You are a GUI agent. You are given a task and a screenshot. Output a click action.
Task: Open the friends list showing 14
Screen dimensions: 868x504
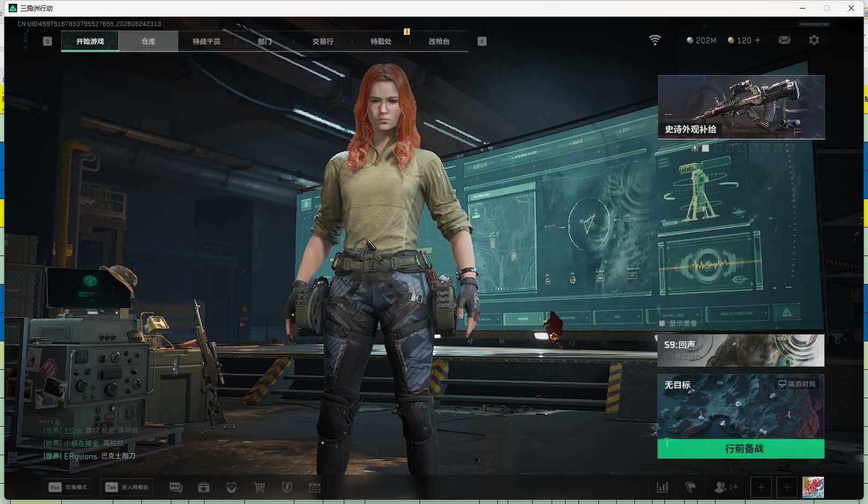point(726,487)
